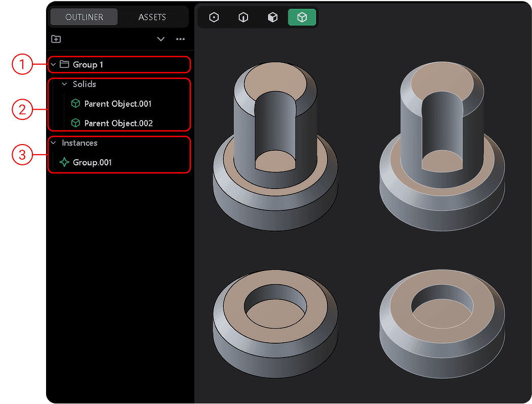Open the outliner header chevron dropdown

tap(161, 39)
